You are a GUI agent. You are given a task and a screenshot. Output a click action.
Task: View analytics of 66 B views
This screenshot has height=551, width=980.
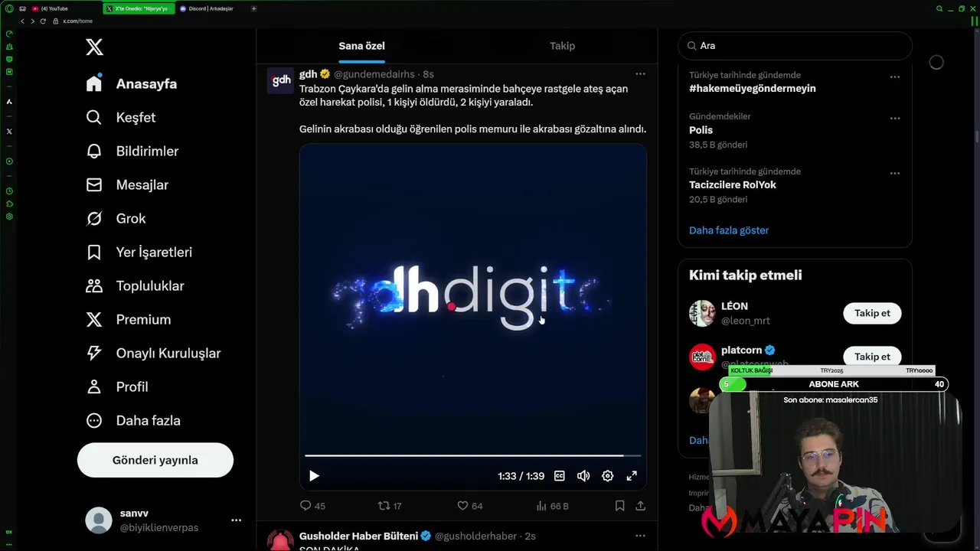coord(552,506)
